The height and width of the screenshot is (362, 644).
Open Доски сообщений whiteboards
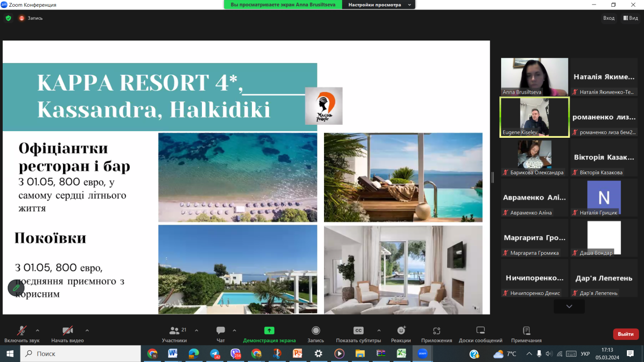pos(480,335)
